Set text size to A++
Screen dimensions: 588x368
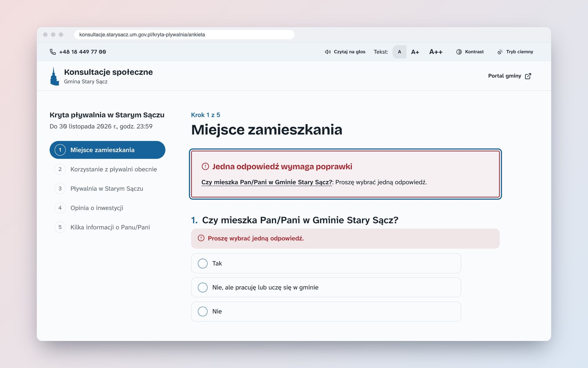[x=436, y=52]
